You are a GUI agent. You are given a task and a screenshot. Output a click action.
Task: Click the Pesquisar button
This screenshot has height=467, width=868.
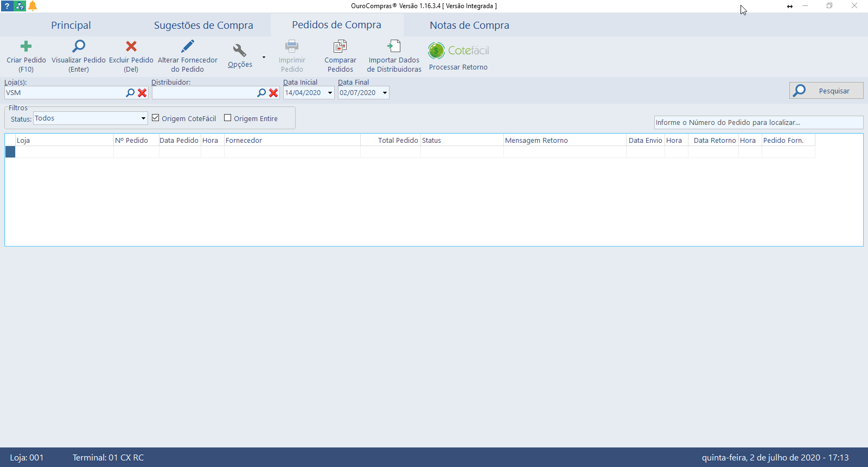[826, 91]
